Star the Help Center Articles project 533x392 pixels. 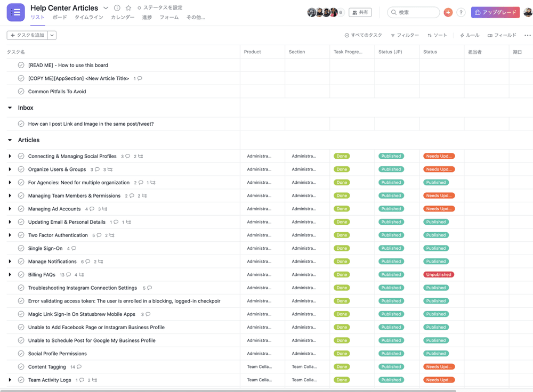(128, 8)
